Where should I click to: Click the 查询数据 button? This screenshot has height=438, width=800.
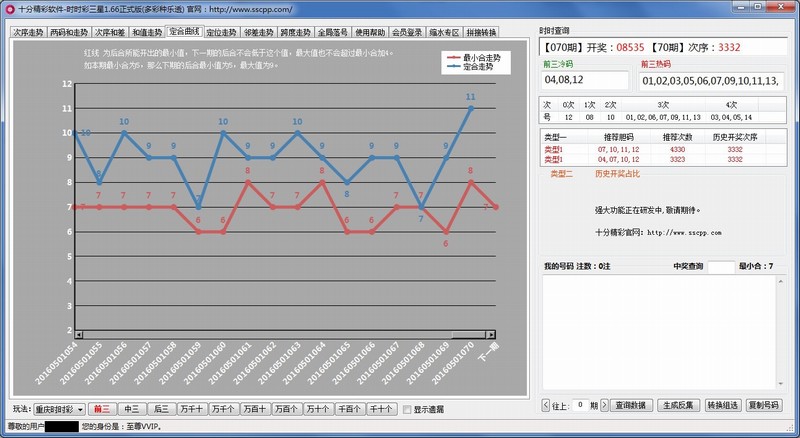[632, 405]
